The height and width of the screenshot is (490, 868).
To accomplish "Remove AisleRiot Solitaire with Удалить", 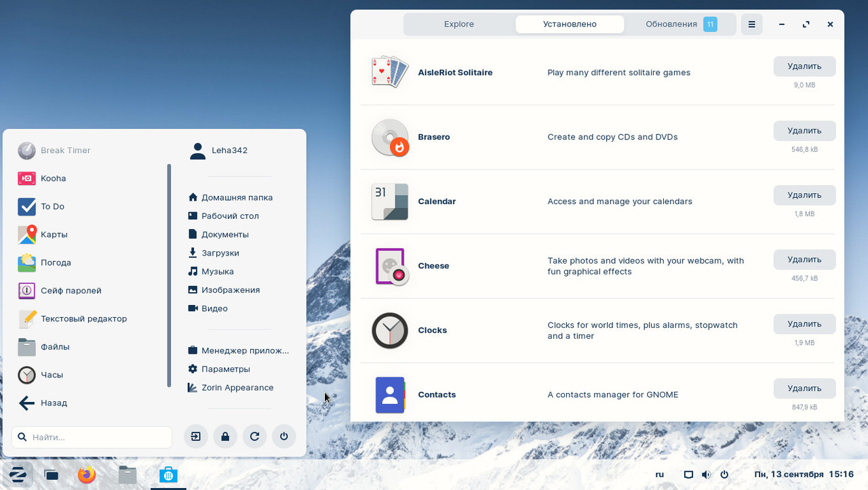I will coord(804,66).
